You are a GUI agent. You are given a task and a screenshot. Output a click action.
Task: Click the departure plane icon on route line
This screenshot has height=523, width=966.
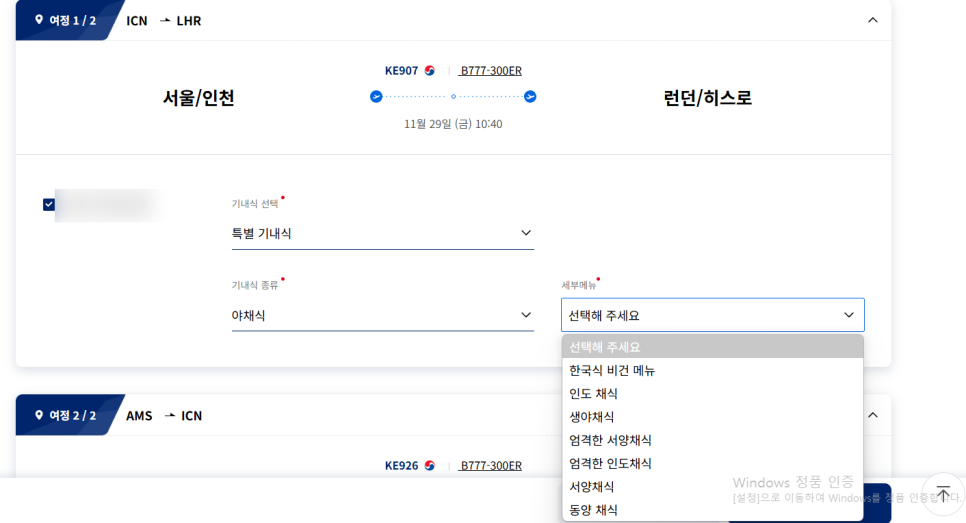(376, 97)
